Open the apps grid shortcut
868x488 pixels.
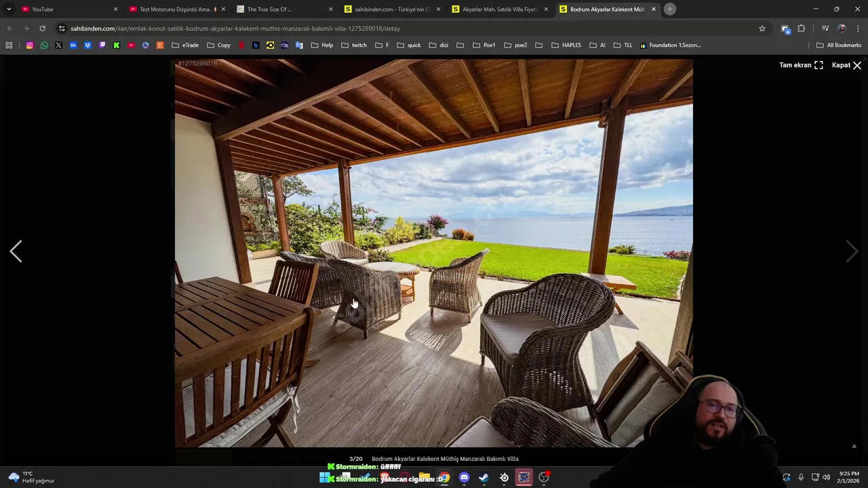tap(9, 45)
